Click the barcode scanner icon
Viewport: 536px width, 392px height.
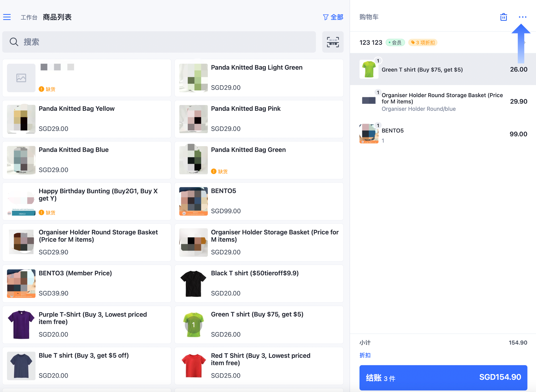pyautogui.click(x=333, y=42)
